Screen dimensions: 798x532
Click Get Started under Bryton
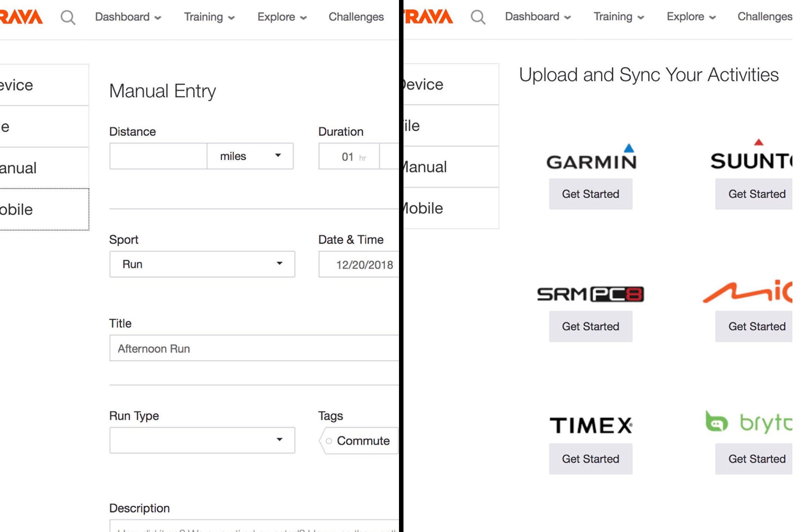pos(754,459)
